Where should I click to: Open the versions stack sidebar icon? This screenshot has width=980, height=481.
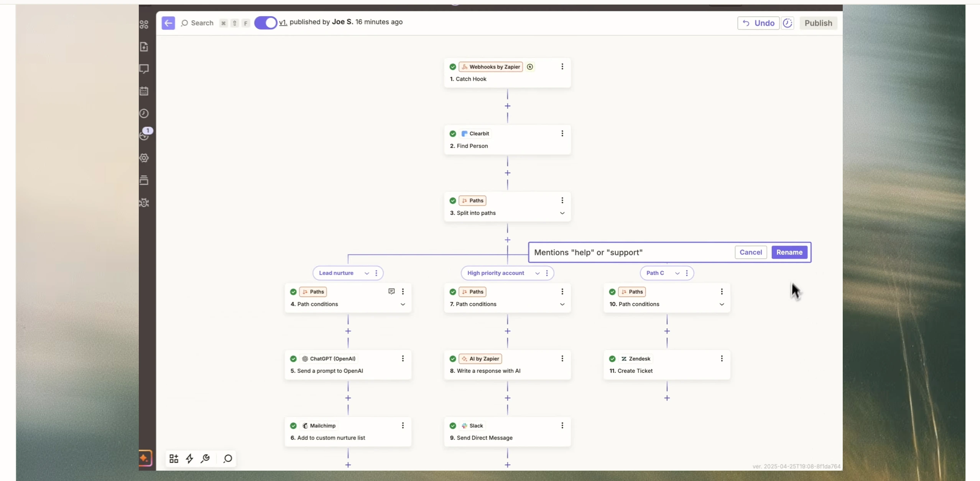click(x=144, y=180)
